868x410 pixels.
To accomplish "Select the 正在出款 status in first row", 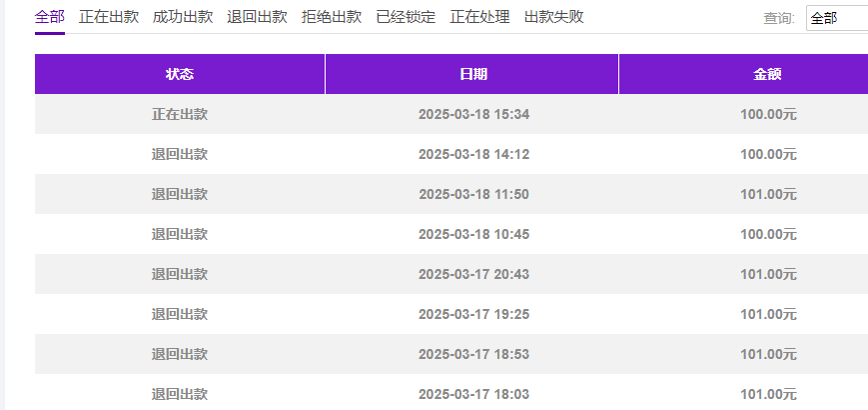I will pyautogui.click(x=180, y=114).
